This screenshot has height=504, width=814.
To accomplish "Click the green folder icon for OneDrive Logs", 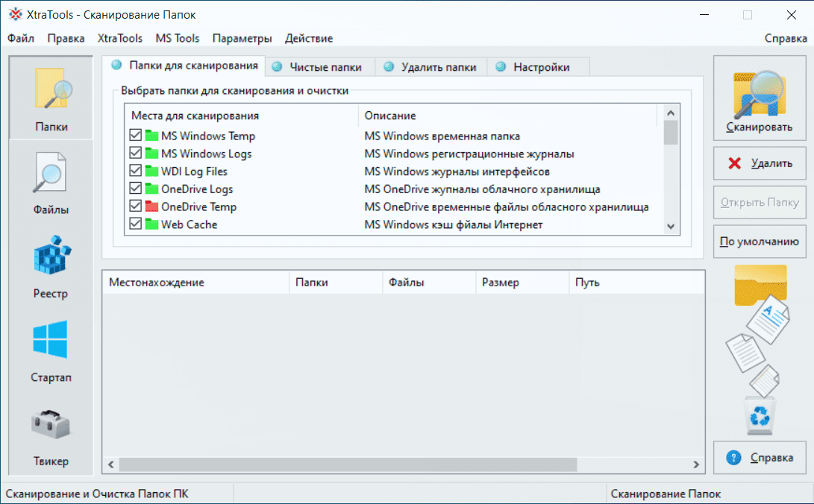I will point(151,189).
